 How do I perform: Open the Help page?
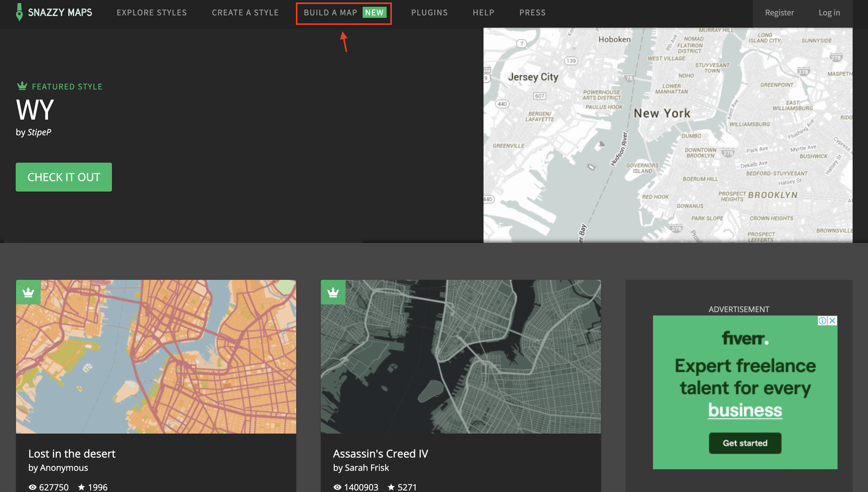[x=483, y=13]
